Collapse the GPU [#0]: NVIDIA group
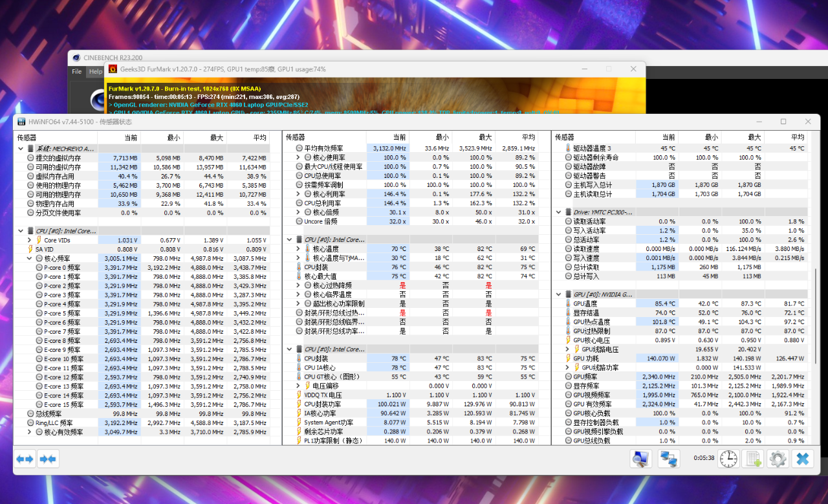Image resolution: width=828 pixels, height=504 pixels. 558,294
